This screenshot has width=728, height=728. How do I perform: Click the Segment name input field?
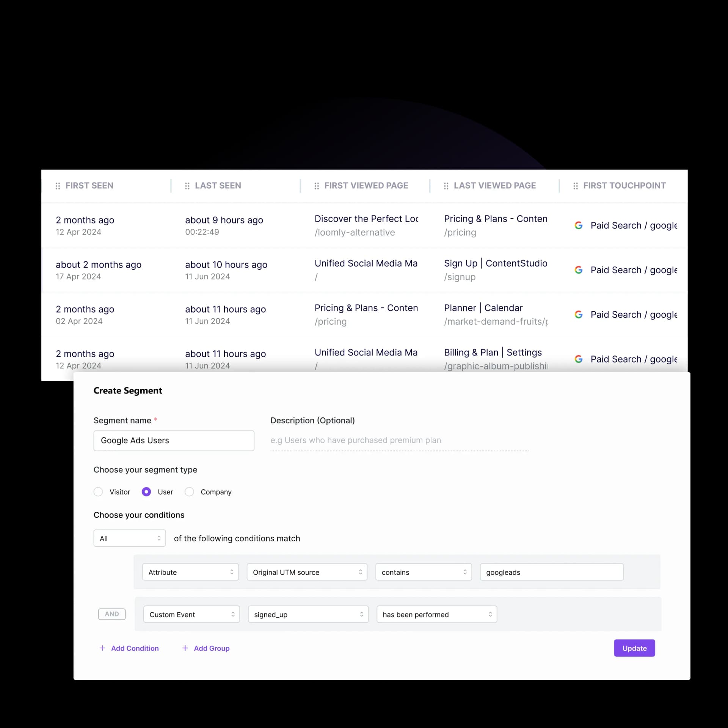coord(173,440)
